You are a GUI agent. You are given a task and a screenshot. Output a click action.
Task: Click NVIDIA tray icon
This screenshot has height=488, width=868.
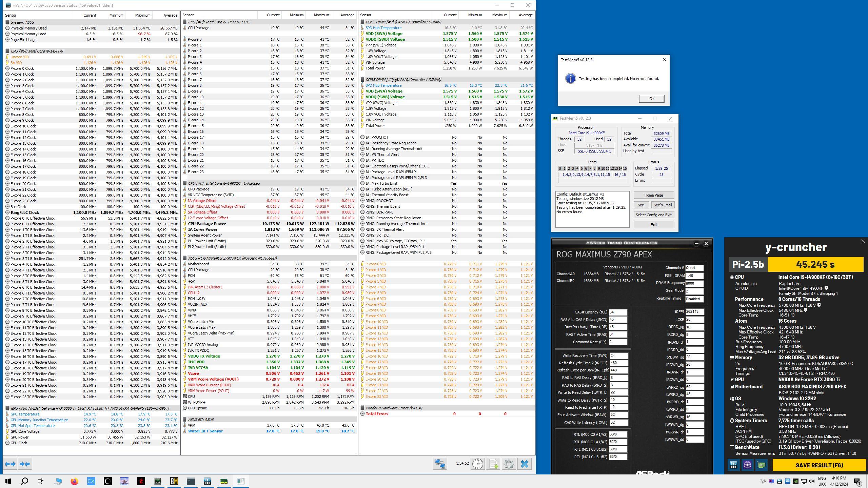click(795, 481)
